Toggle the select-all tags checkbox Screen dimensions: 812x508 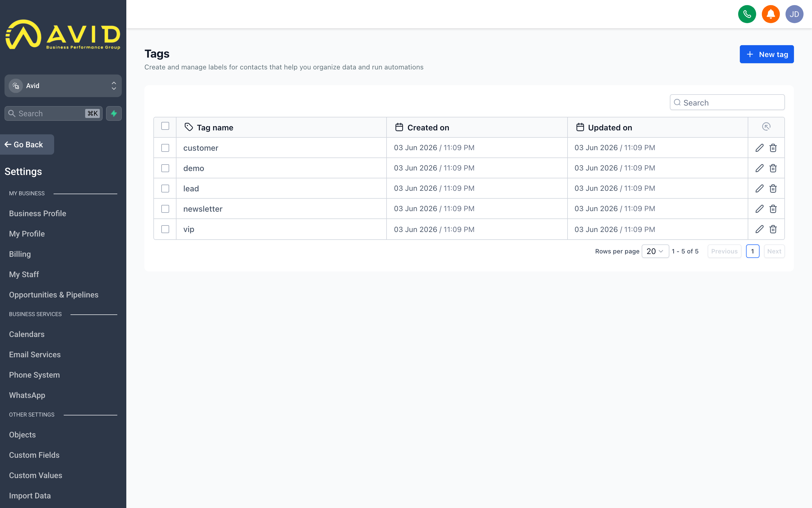[165, 126]
